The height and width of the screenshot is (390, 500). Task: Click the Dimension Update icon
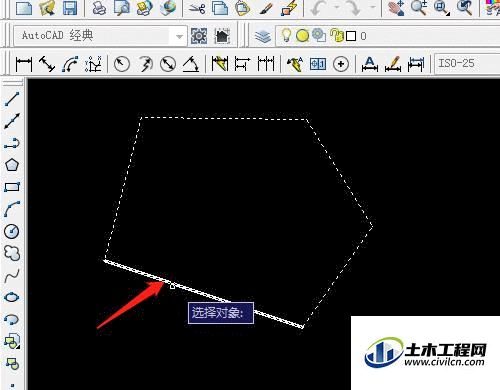[x=416, y=64]
